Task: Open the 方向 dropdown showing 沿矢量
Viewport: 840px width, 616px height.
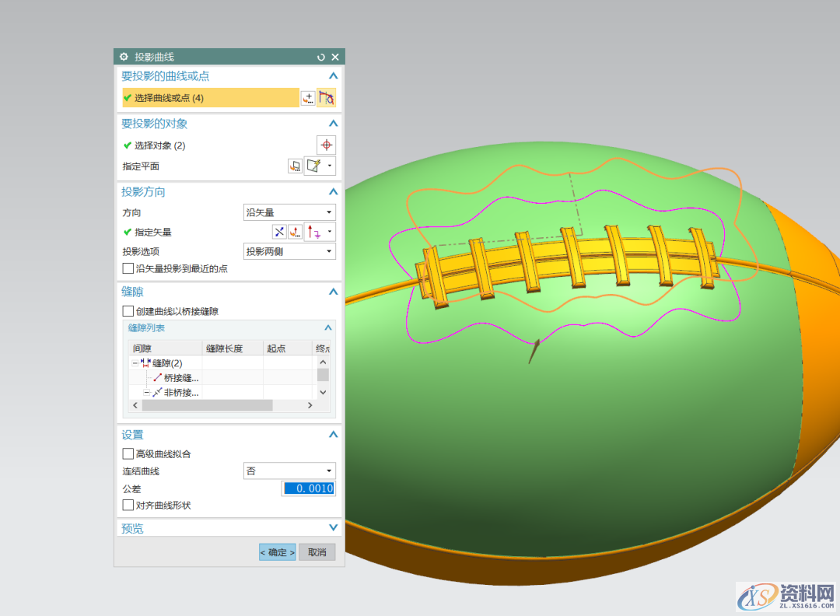Action: coord(289,212)
